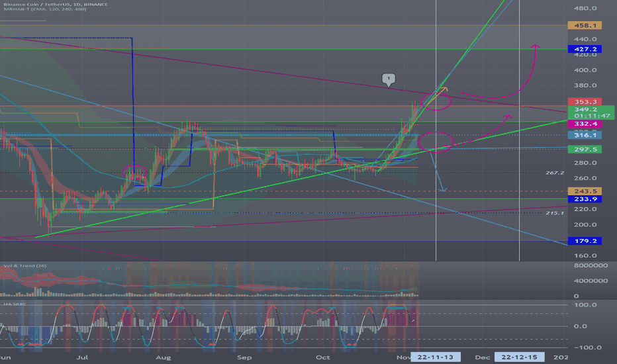Click the 440.0 price axis tick
Image resolution: width=617 pixels, height=364 pixels.
pyautogui.click(x=585, y=39)
